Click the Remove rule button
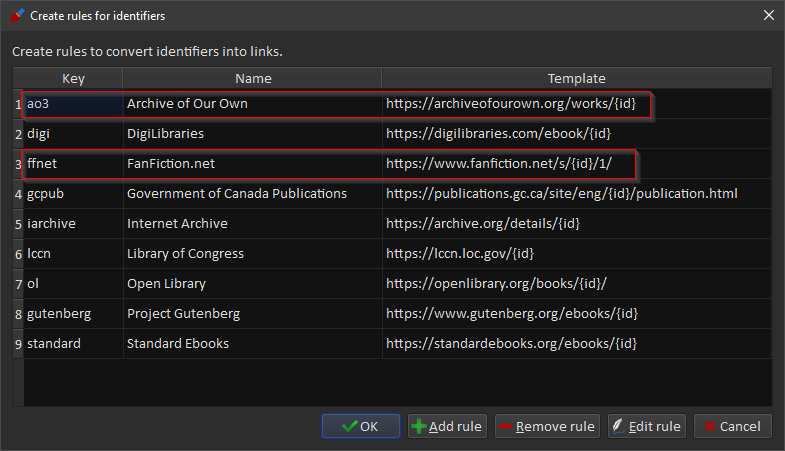The width and height of the screenshot is (785, 451). coord(546,426)
